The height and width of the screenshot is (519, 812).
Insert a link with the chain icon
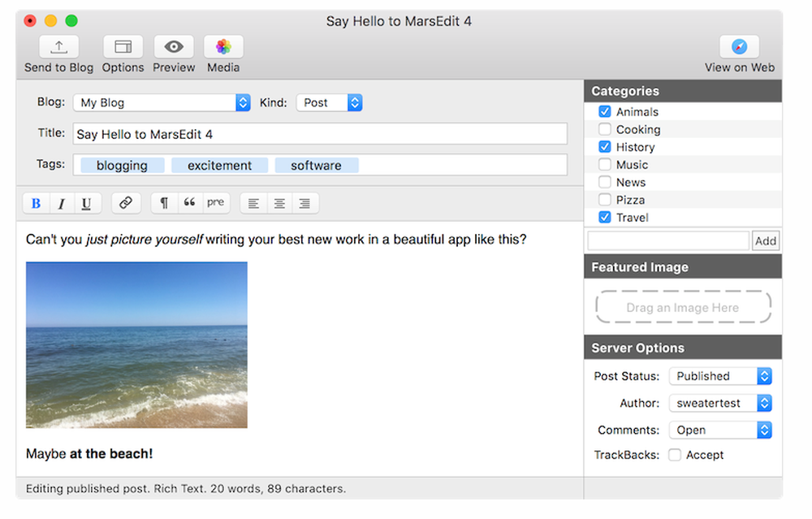126,203
